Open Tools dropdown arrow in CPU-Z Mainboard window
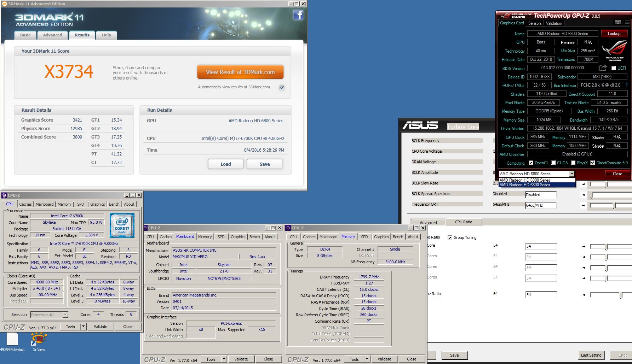This screenshot has width=632, height=364. click(224, 359)
